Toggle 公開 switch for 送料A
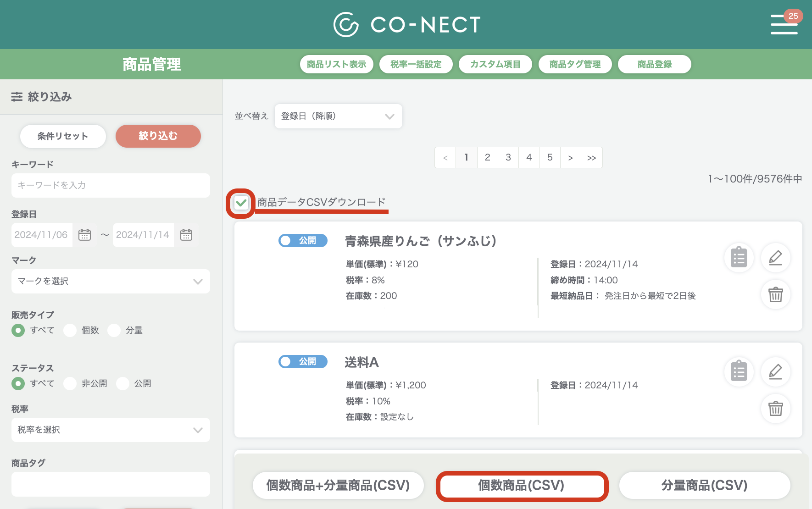The height and width of the screenshot is (509, 812). click(303, 361)
